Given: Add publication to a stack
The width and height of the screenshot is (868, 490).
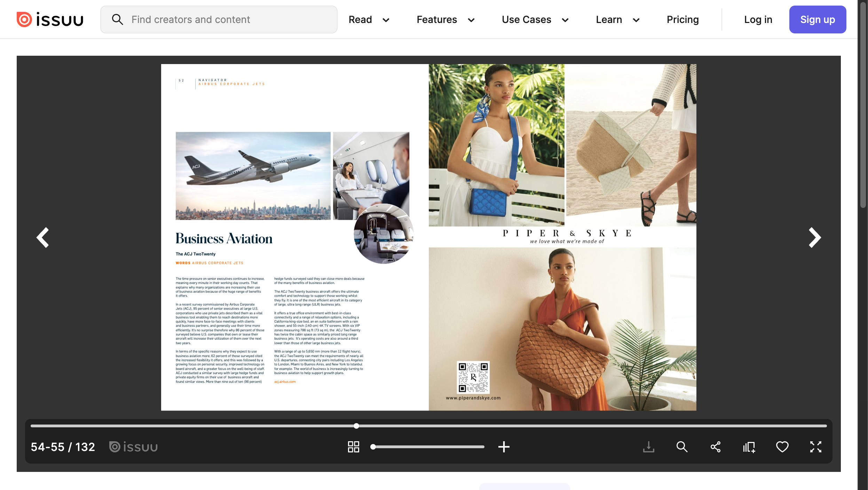Looking at the screenshot, I should pos(749,447).
